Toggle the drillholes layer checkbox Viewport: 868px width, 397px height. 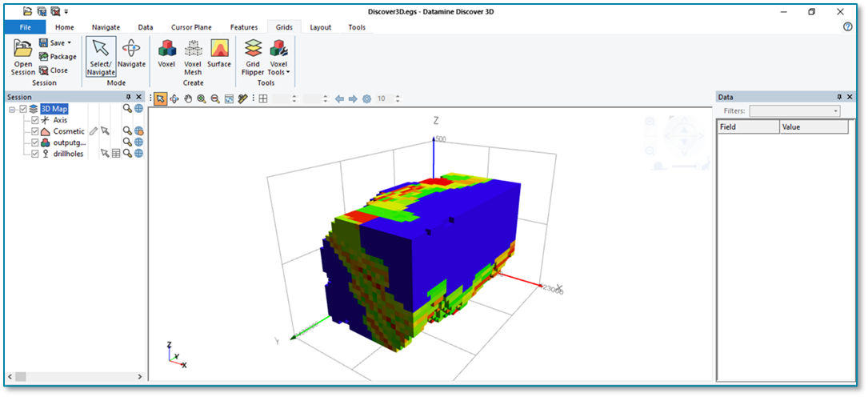[x=35, y=154]
